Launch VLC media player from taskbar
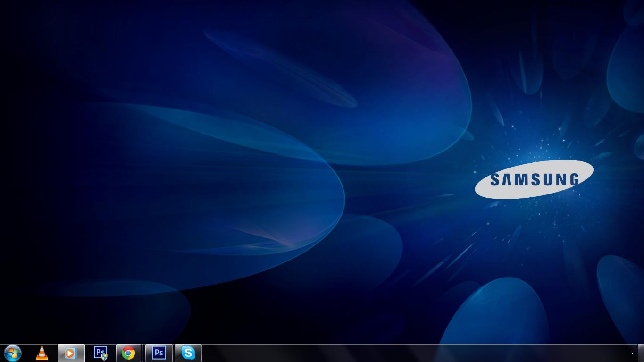The width and height of the screenshot is (644, 362). click(x=42, y=353)
